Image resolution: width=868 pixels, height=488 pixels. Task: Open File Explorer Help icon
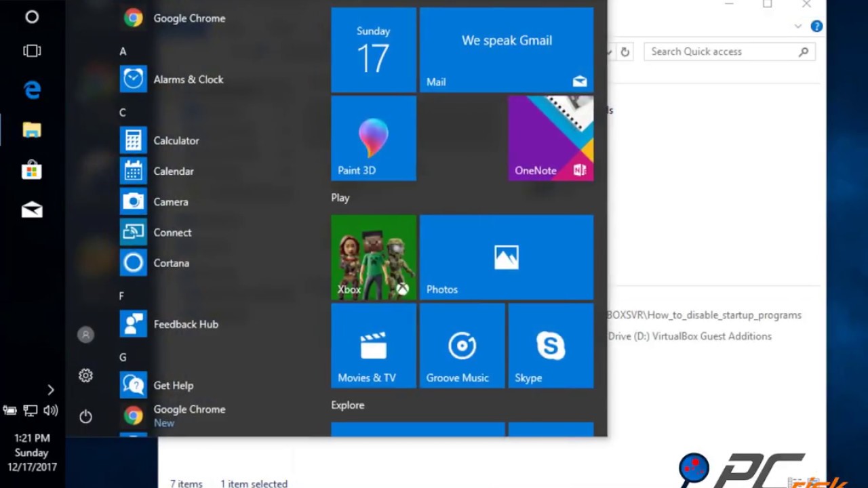pyautogui.click(x=816, y=26)
